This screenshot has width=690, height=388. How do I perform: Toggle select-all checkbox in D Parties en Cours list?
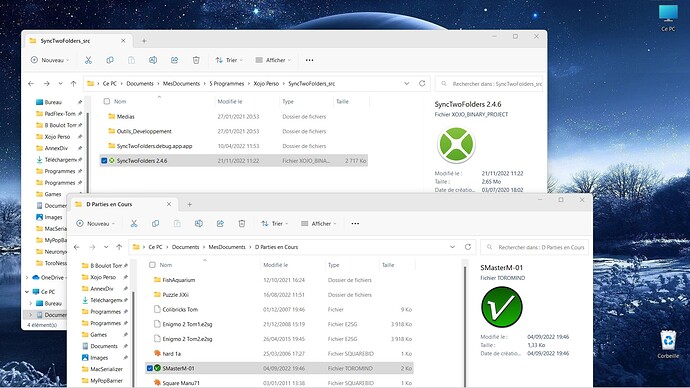[152, 265]
